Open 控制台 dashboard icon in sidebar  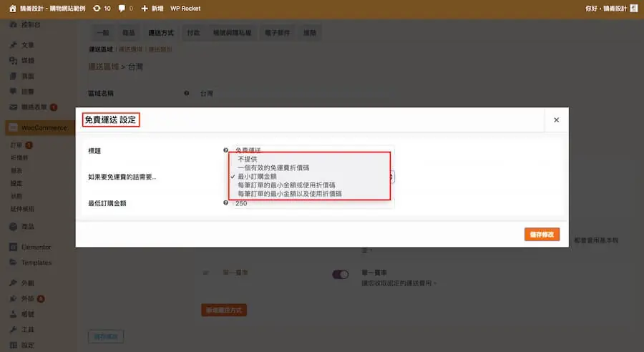coord(13,24)
